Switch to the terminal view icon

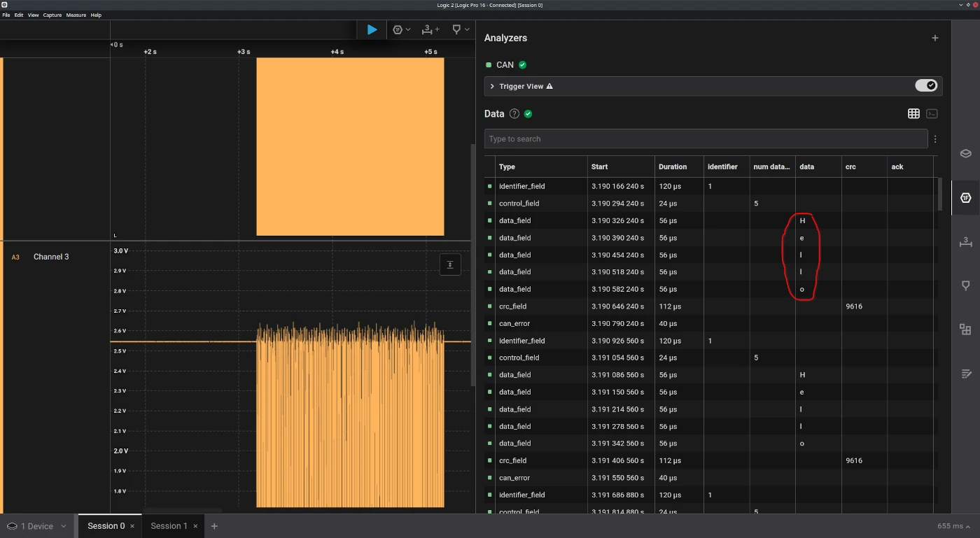932,113
